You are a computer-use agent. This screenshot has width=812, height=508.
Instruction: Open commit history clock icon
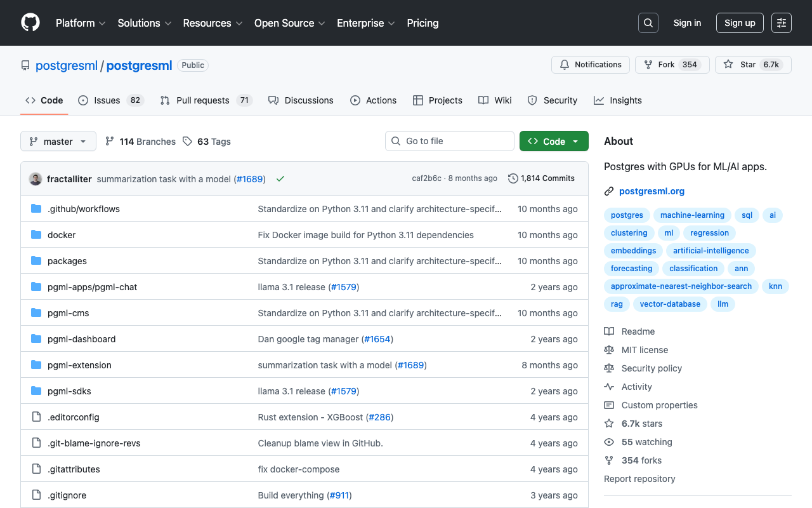click(513, 178)
